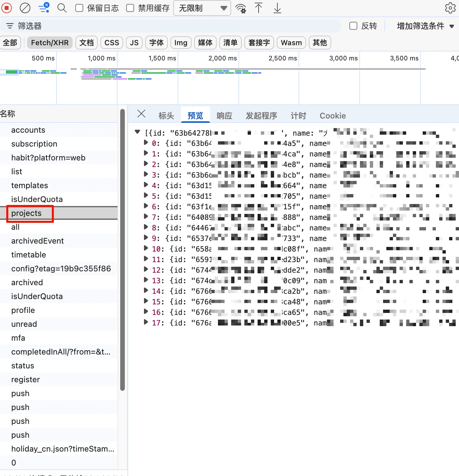The width and height of the screenshot is (459, 476).
Task: Open the 增加筛选条件 dropdown
Action: (425, 26)
